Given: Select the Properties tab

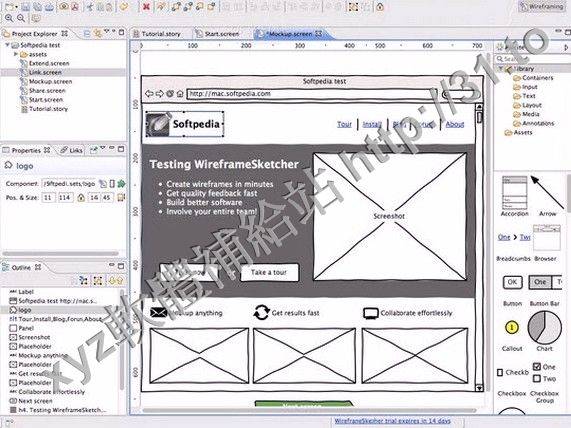Looking at the screenshot, I should [x=26, y=150].
